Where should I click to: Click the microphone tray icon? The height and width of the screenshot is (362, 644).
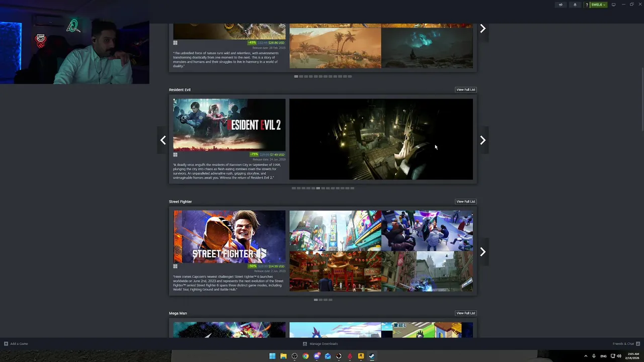594,356
